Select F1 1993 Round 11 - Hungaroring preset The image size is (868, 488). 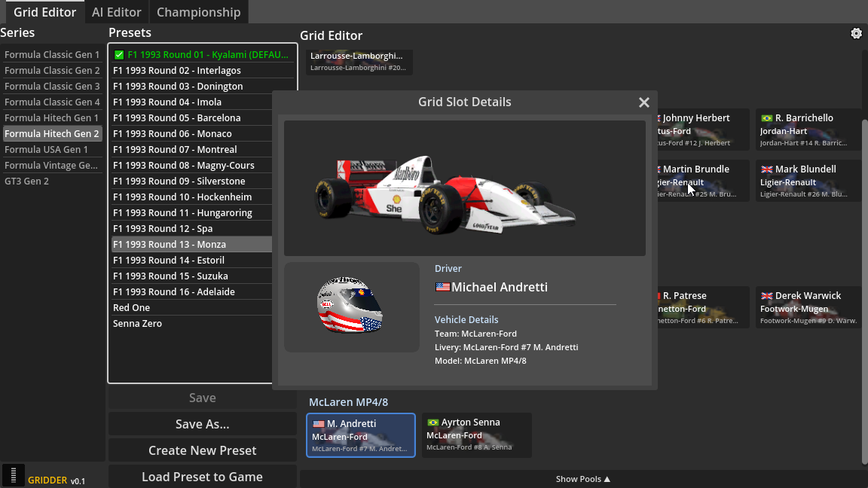[191, 213]
